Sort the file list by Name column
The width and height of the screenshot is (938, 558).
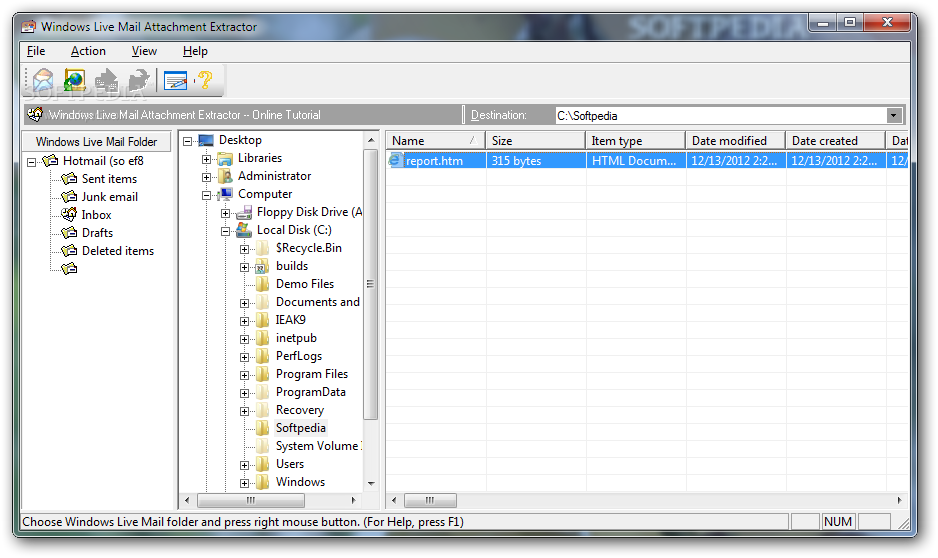click(x=435, y=141)
